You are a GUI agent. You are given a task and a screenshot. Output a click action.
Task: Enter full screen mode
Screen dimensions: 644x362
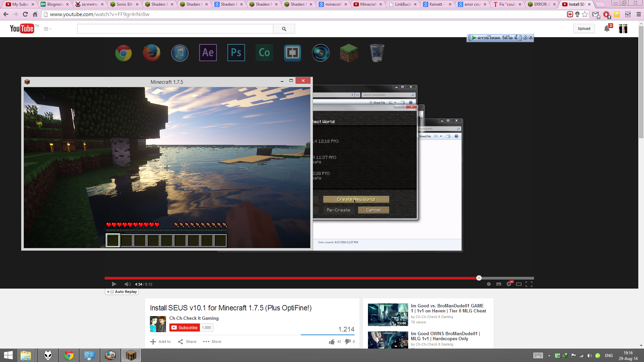(529, 284)
